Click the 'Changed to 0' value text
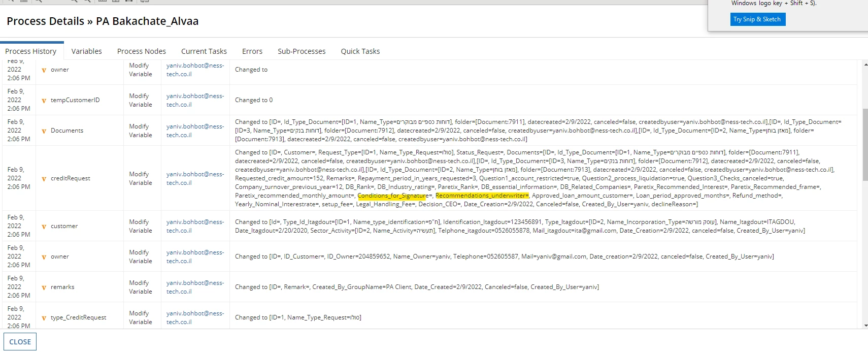868x352 pixels. tap(254, 100)
